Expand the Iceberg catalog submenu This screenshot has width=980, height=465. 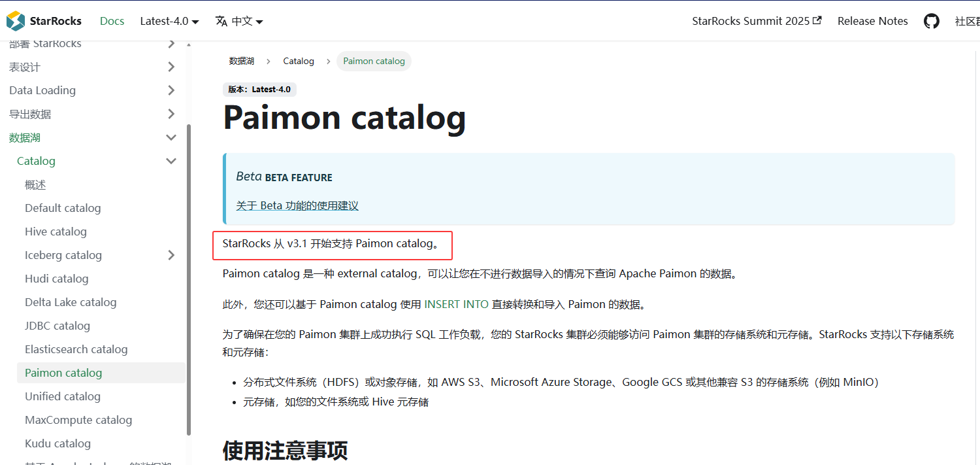[171, 255]
